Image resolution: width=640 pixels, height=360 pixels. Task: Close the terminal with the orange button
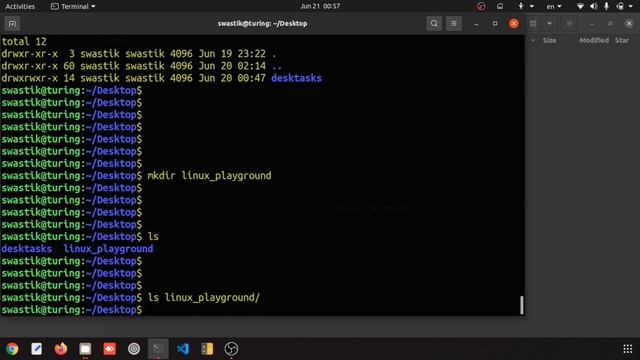coord(514,24)
